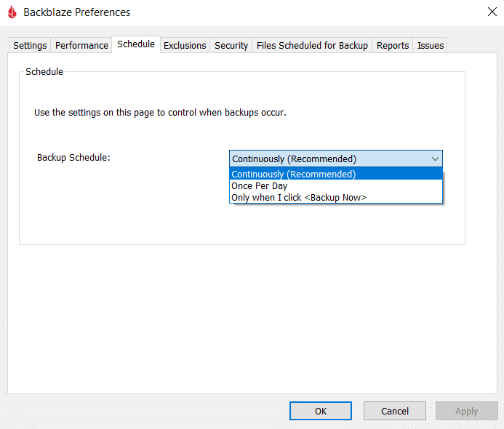504x429 pixels.
Task: Open the Settings tab
Action: [x=30, y=45]
